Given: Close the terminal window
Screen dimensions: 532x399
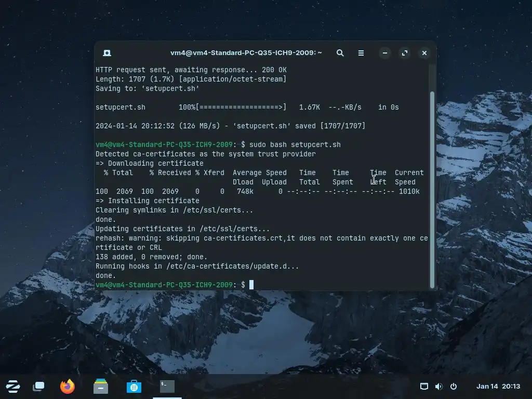Looking at the screenshot, I should (x=424, y=53).
